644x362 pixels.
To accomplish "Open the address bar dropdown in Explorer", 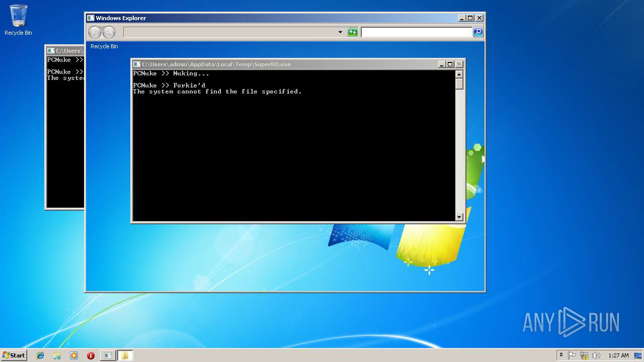I will click(340, 32).
